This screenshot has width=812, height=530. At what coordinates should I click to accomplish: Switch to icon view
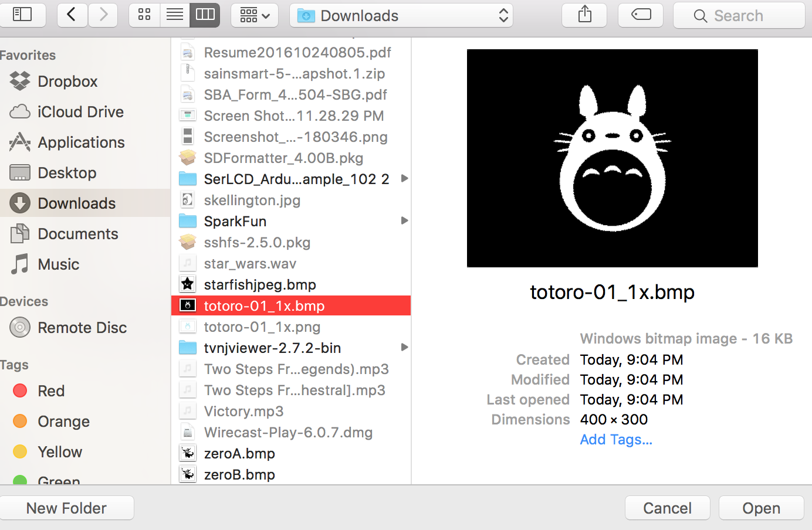pyautogui.click(x=144, y=15)
